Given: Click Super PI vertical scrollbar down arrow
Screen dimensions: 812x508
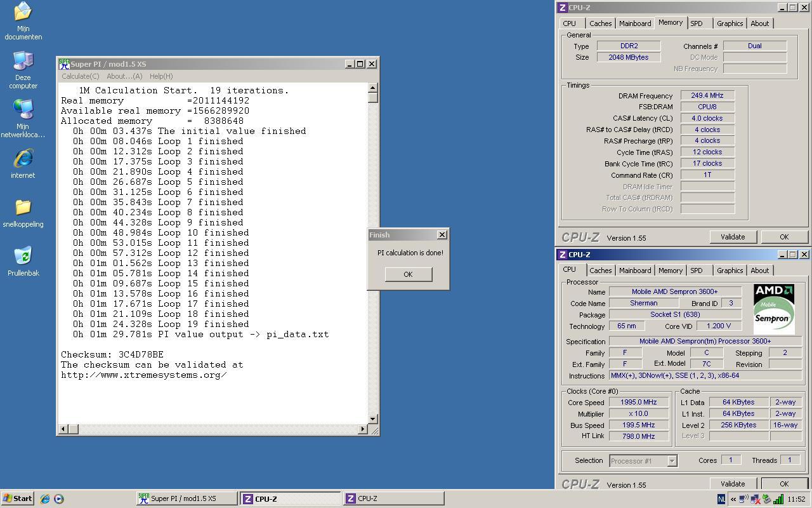Looking at the screenshot, I should click(x=373, y=418).
